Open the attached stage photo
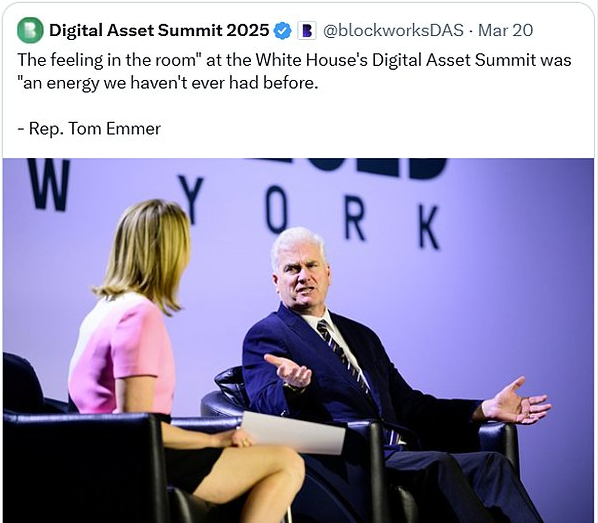Viewport: 598px width, 523px height. [x=298, y=340]
